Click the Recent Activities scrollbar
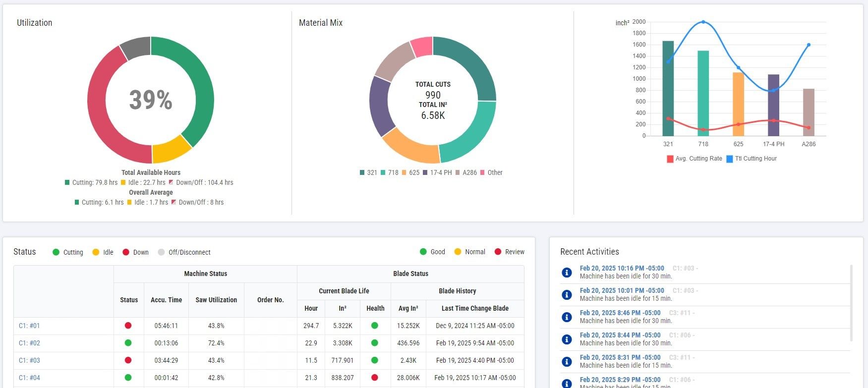868x388 pixels. (851, 302)
